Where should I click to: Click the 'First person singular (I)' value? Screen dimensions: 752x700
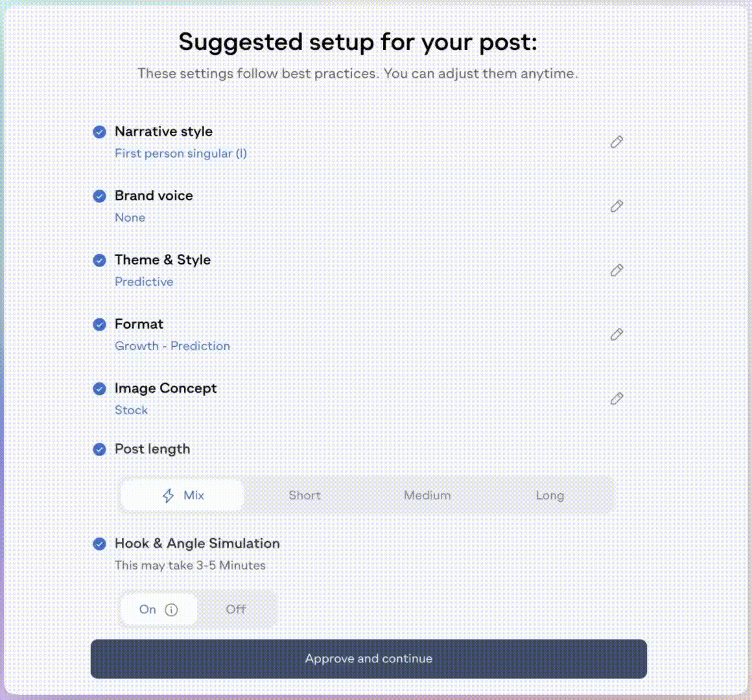point(181,154)
